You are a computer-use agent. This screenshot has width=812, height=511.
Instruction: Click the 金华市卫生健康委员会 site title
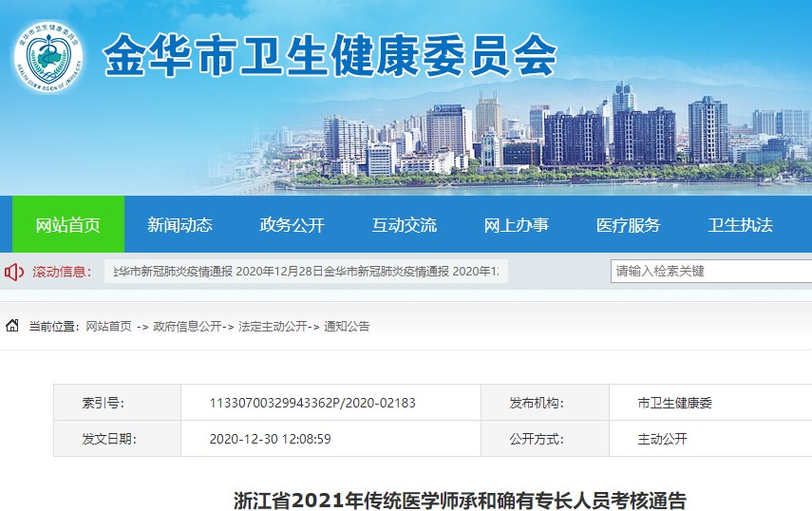329,57
